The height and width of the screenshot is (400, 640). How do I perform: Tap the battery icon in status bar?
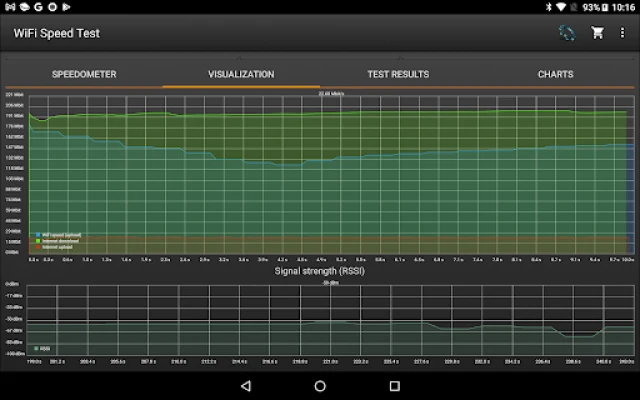pos(603,7)
